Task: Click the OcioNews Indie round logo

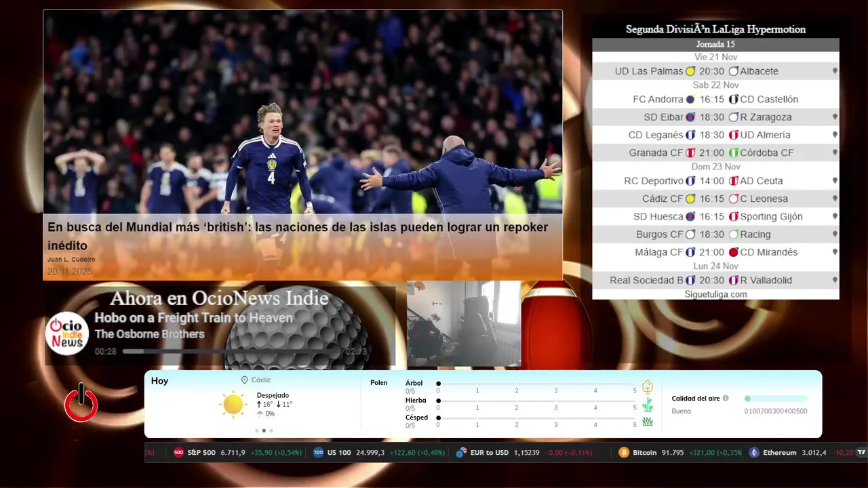Action: 67,333
